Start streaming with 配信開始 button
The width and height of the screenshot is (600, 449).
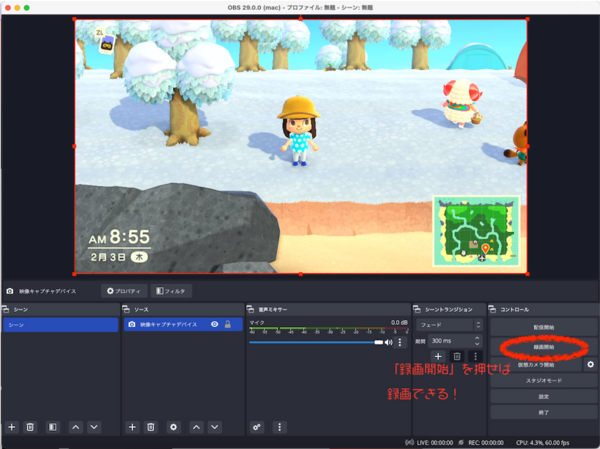coord(544,327)
